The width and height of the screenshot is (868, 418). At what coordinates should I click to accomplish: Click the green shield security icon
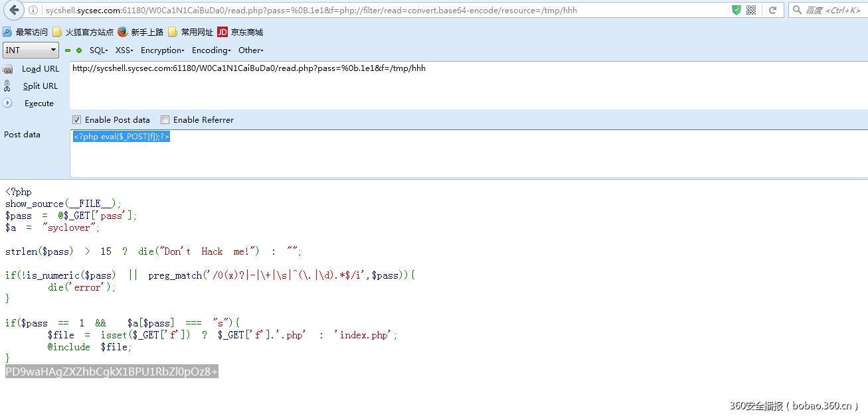(x=736, y=10)
